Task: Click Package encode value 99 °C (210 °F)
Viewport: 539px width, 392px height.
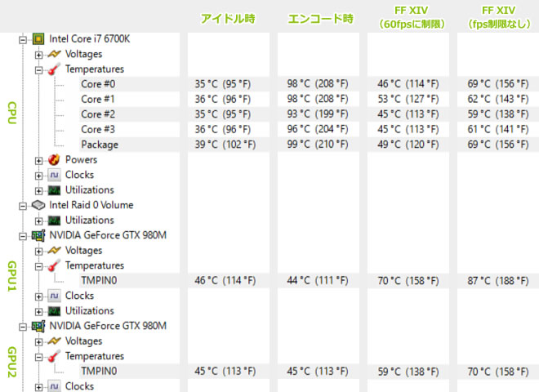Action: (318, 145)
